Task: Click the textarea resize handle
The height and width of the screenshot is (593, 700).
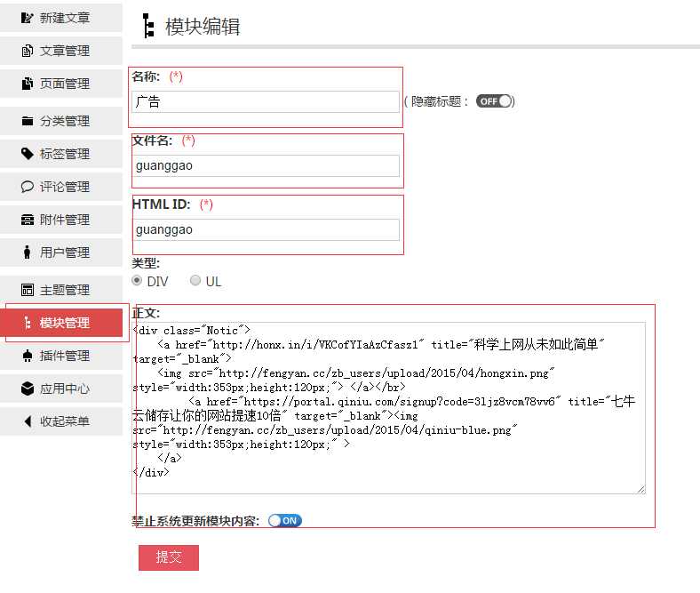Action: coord(641,489)
